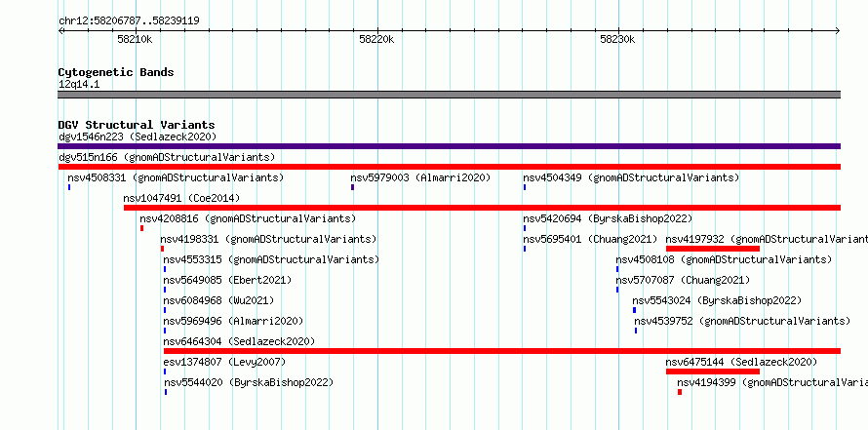Click nsv5649085 (Ebert2021) label
The width and height of the screenshot is (868, 430).
(227, 280)
